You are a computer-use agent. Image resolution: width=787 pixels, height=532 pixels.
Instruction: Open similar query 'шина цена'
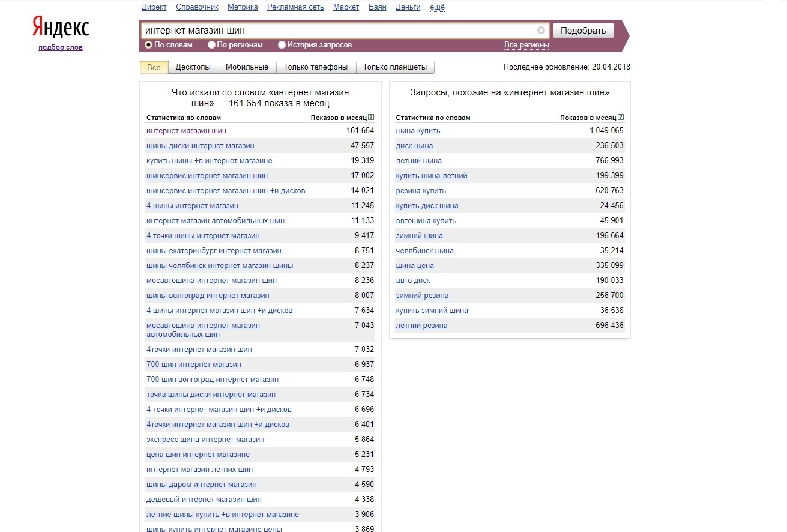415,266
